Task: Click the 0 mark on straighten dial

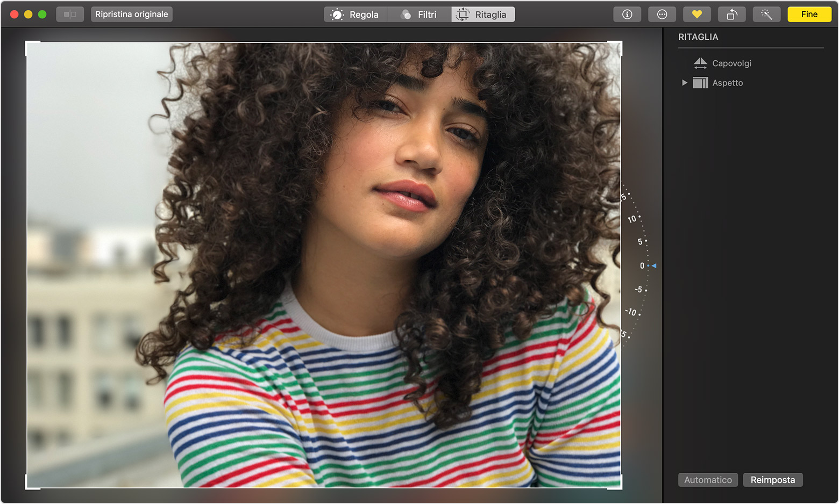Action: tap(642, 266)
